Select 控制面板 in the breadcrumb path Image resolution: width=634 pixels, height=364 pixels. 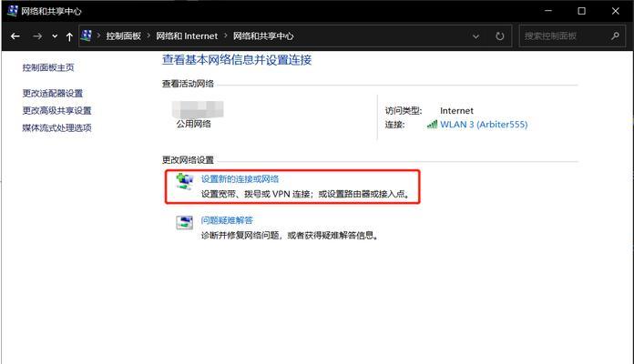click(x=123, y=36)
